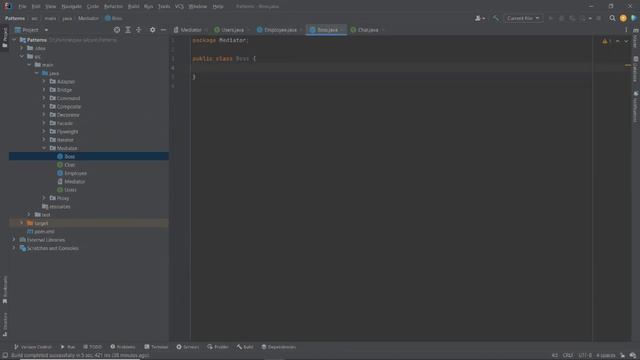
Task: Toggle Project tool window on left strip
Action: (x=5, y=38)
